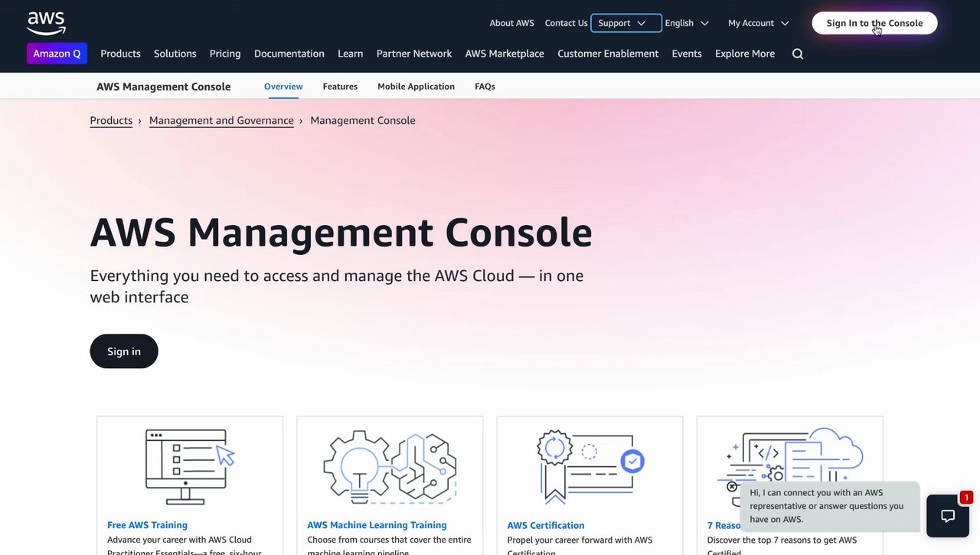Open AWS Marketplace menu item

[505, 54]
